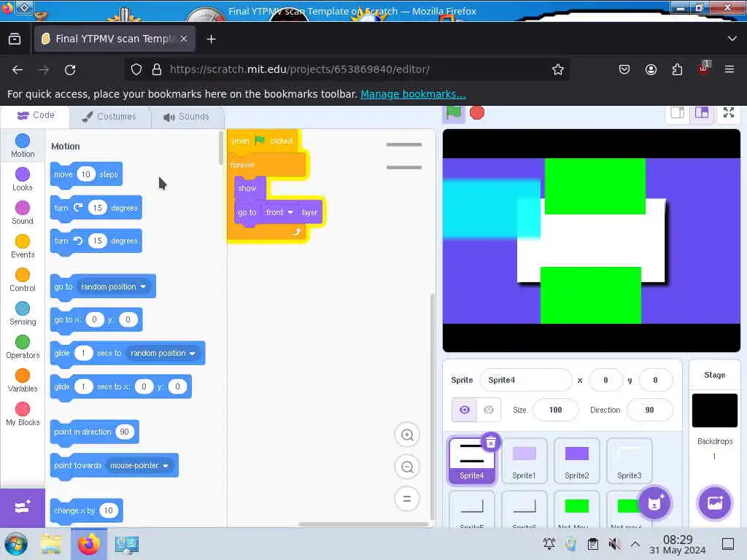Click the Choose a Sprite cat button

tap(654, 503)
